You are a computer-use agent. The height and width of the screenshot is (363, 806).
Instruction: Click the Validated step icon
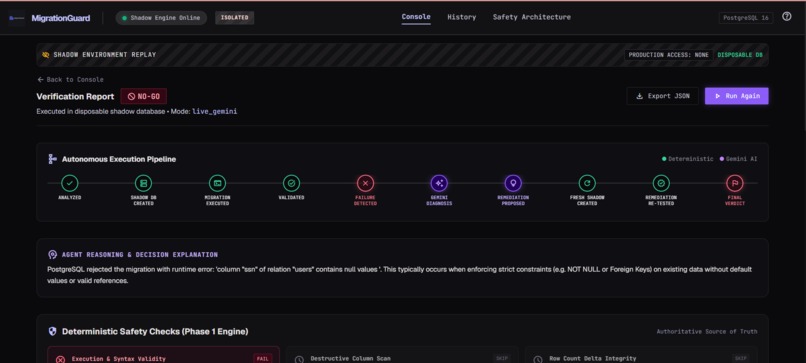tap(291, 183)
